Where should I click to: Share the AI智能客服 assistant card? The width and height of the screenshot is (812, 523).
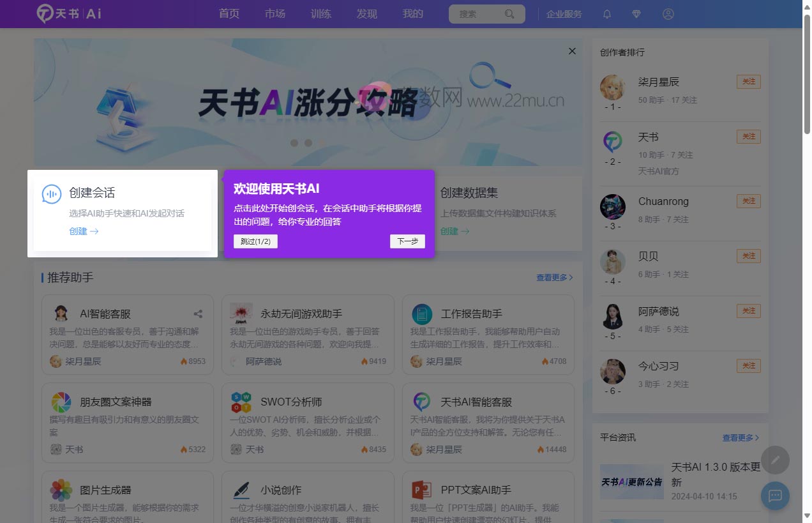click(x=198, y=314)
